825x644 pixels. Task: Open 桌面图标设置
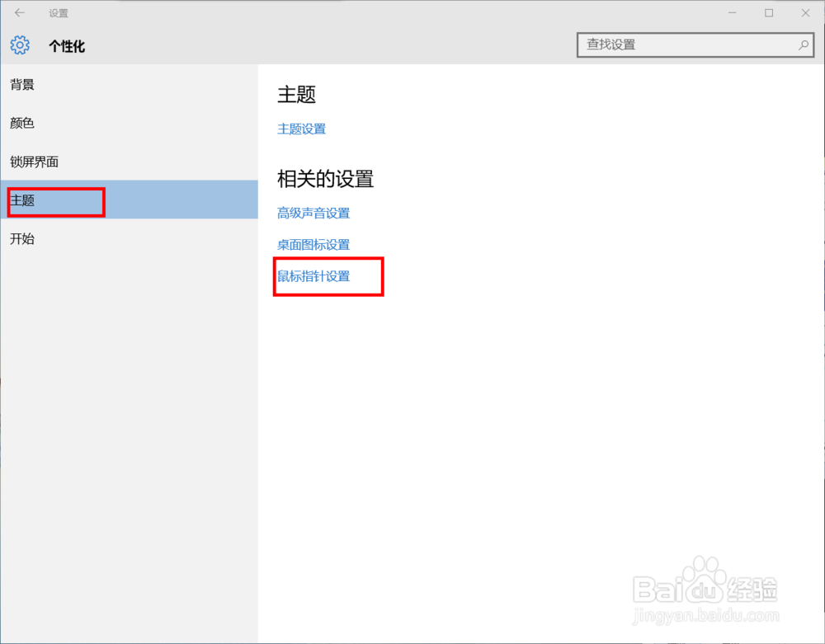tap(314, 244)
